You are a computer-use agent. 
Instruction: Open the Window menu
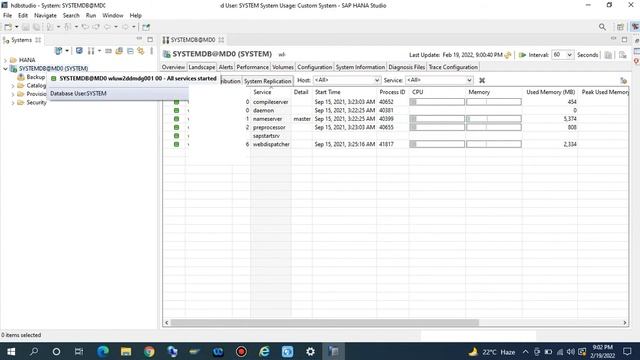[113, 16]
